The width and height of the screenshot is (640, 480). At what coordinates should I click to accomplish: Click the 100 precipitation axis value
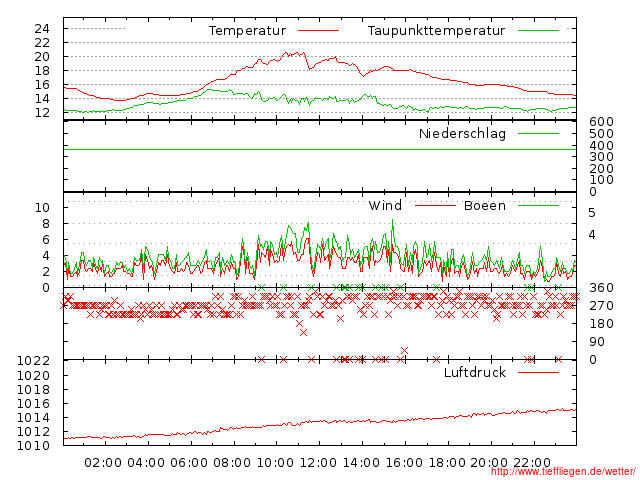601,180
